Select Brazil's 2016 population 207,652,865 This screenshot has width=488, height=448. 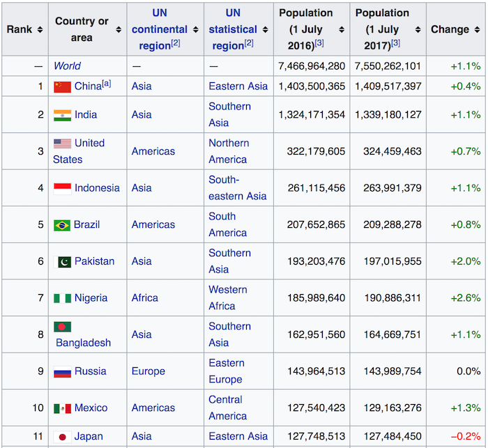(316, 224)
